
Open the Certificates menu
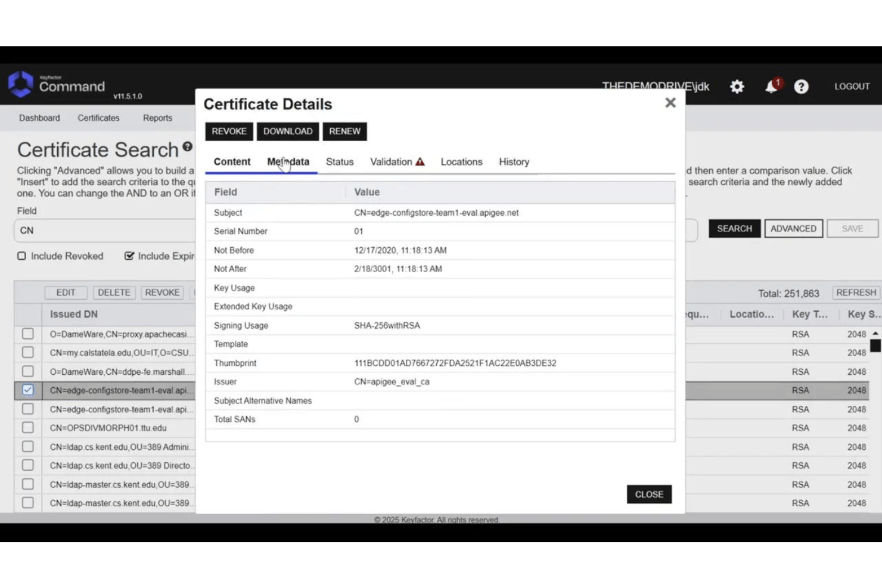[x=98, y=118]
